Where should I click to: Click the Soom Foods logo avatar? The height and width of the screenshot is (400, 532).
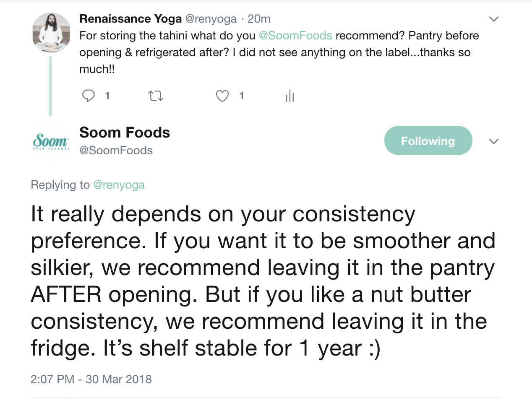(x=51, y=141)
